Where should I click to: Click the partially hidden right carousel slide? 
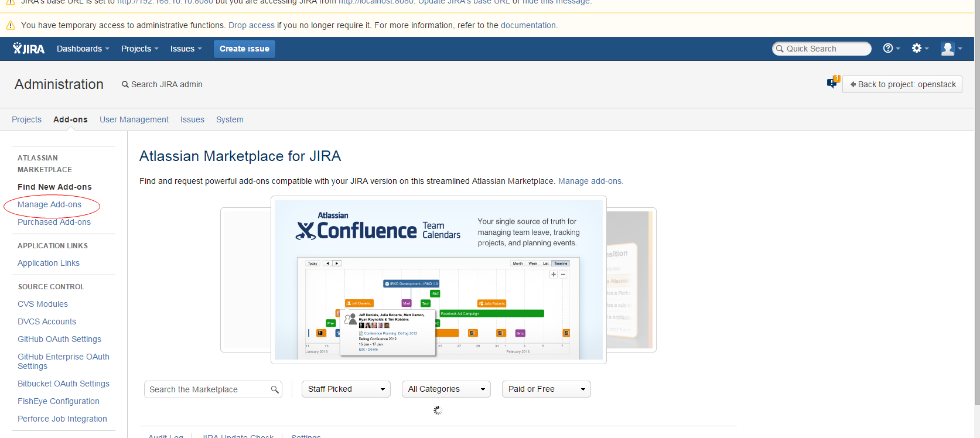coord(631,280)
